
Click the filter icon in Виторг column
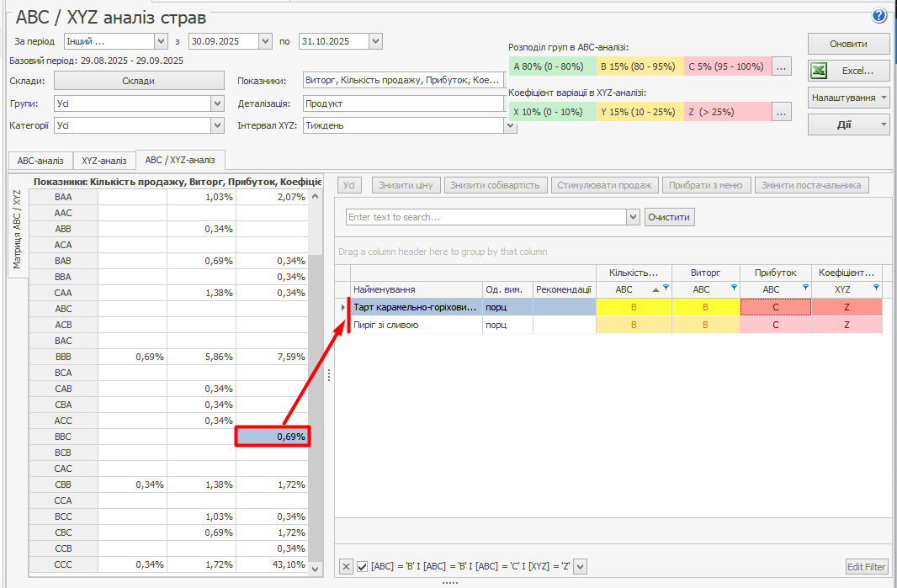click(734, 288)
